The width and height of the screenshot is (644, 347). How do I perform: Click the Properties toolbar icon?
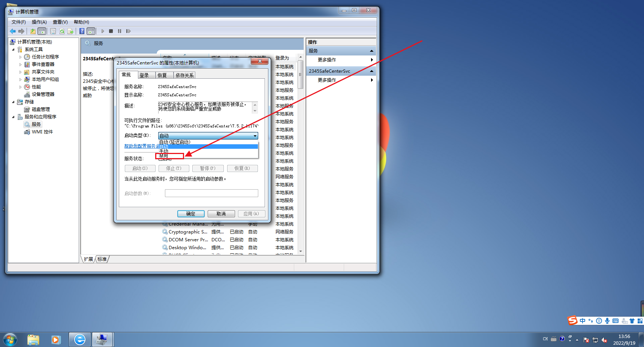click(x=53, y=31)
